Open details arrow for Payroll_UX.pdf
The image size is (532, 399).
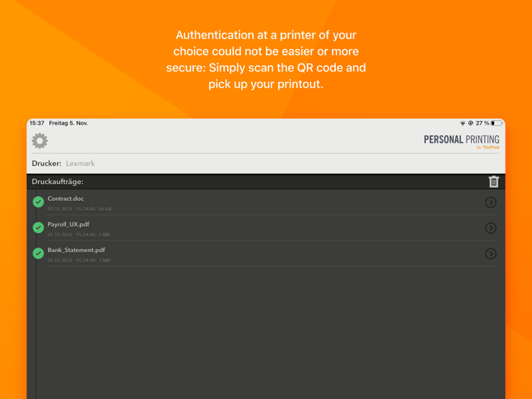pos(491,228)
